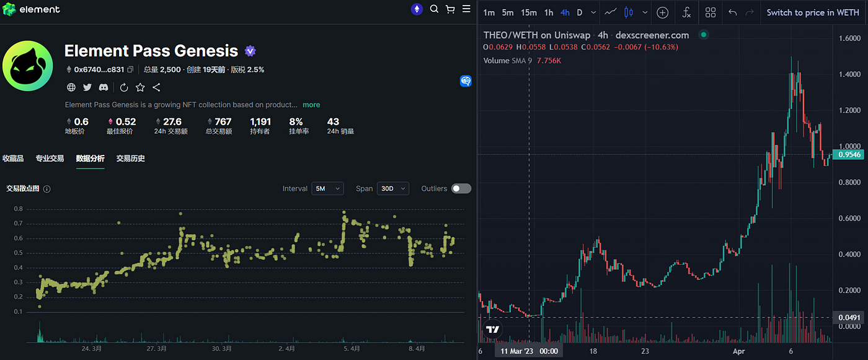Screen dimensions: 868x360
Task: Open the hamburger menu
Action: [x=466, y=9]
